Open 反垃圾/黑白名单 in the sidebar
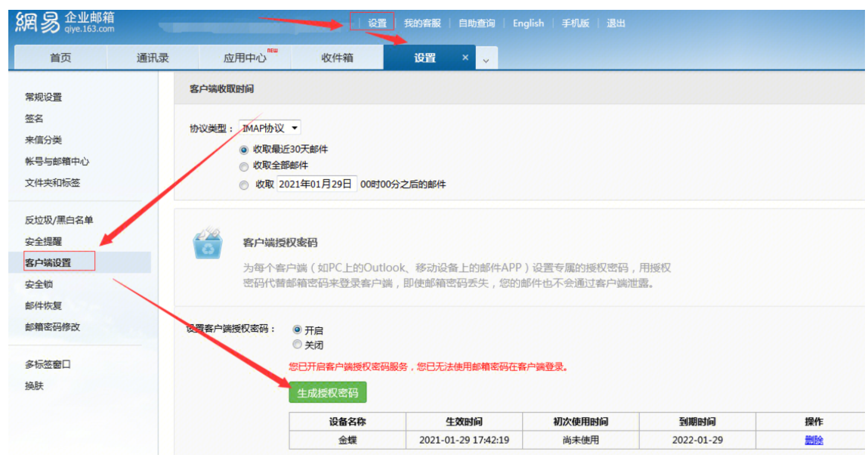Image resolution: width=868 pixels, height=461 pixels. click(59, 220)
